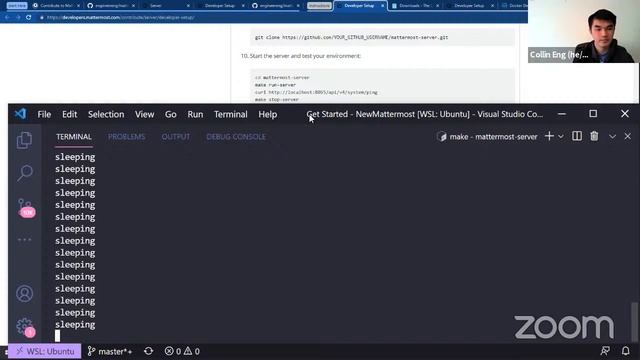Synchronize changes via status bar sync icon
Viewport: 640px width, 360px height.
pos(149,351)
